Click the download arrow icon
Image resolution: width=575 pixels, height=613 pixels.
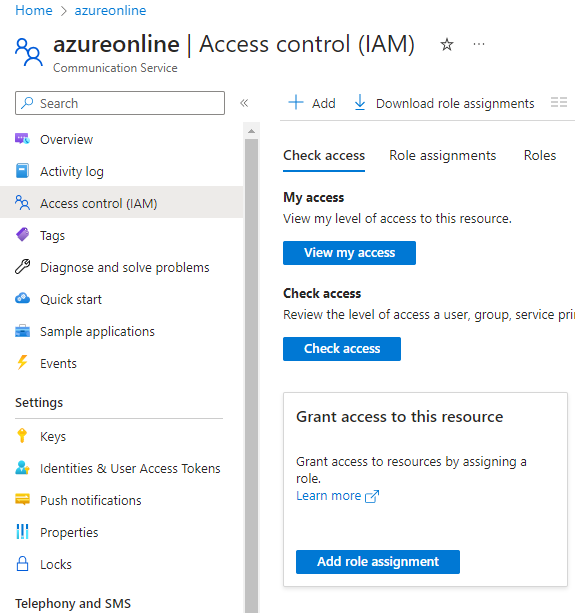point(360,102)
